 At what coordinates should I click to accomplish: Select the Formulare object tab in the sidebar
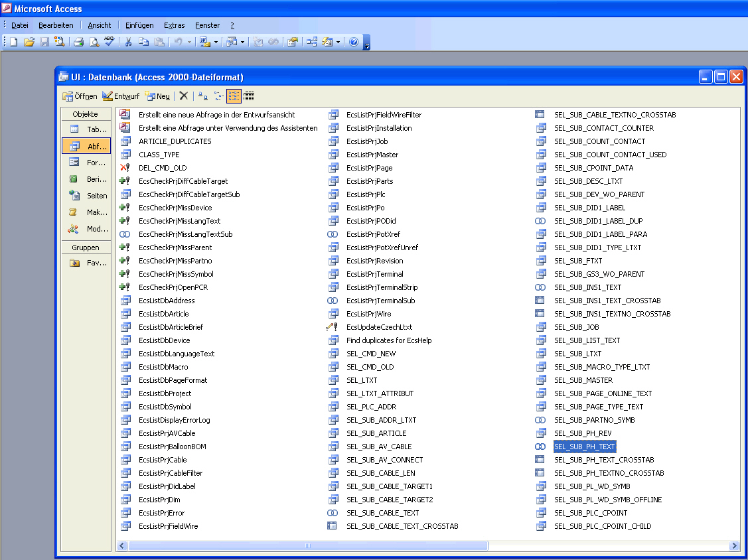(86, 162)
